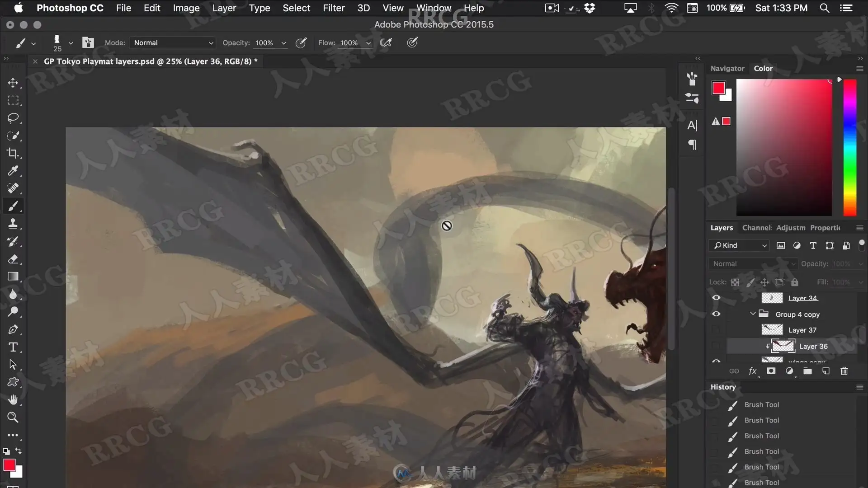The width and height of the screenshot is (868, 488).
Task: Open the Filter menu
Action: tap(334, 8)
